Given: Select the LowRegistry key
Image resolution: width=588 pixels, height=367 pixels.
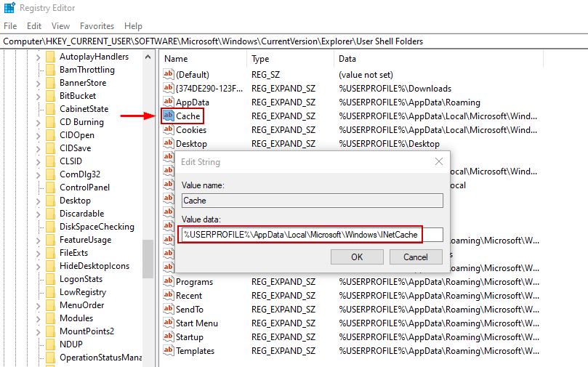Looking at the screenshot, I should click(x=83, y=292).
